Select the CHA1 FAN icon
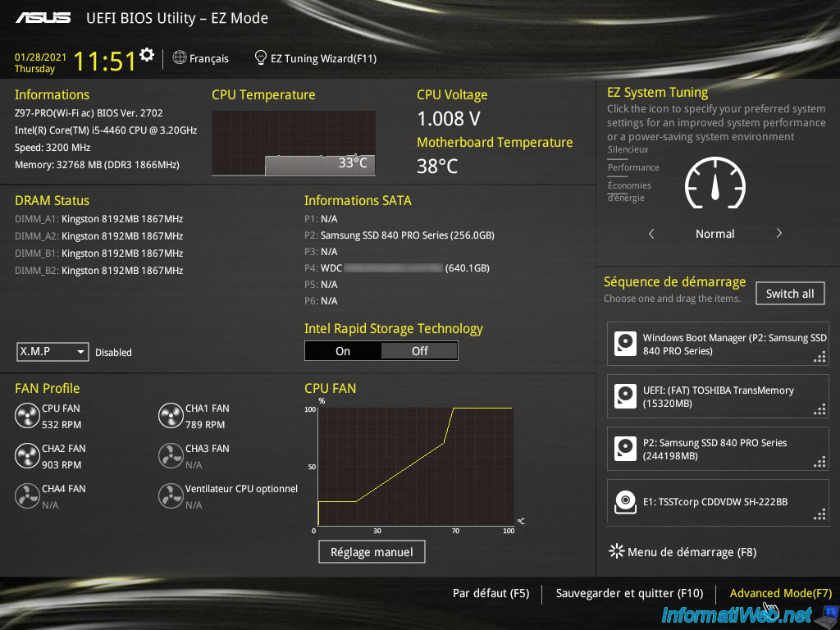This screenshot has width=840, height=630. click(x=171, y=416)
